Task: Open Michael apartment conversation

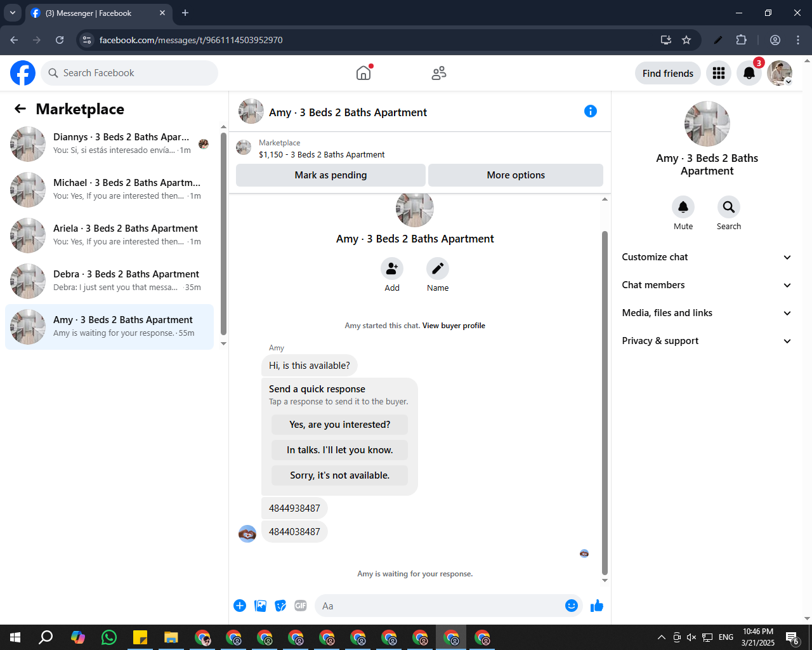Action: (x=109, y=190)
